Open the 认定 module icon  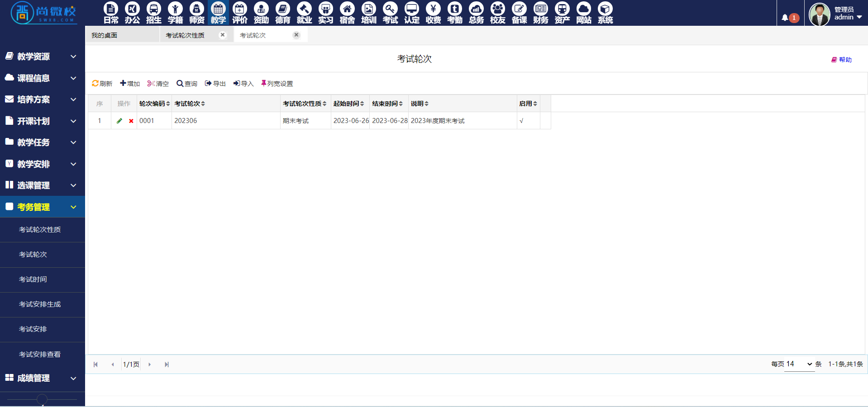coord(412,13)
